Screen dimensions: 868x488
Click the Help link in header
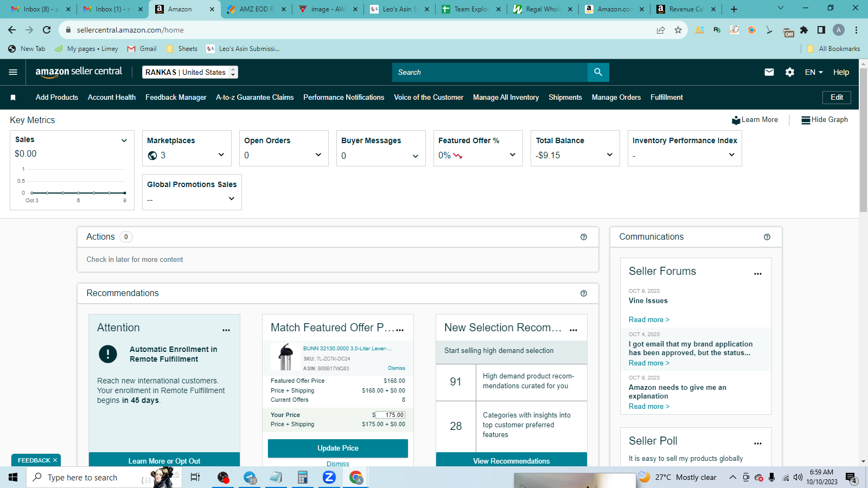[841, 72]
